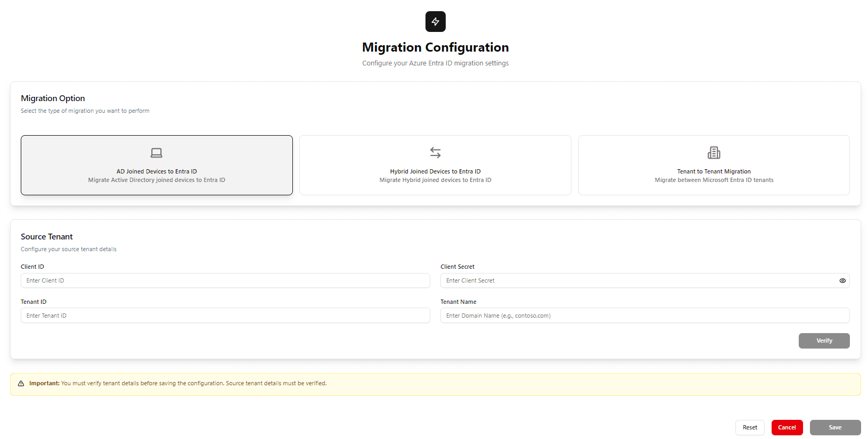Focus the Client ID input field

(225, 280)
